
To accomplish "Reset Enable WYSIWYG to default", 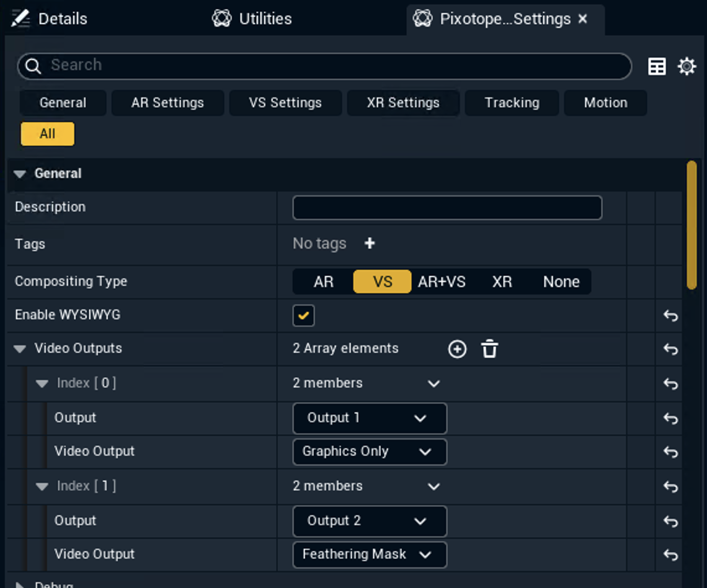I will click(x=670, y=315).
